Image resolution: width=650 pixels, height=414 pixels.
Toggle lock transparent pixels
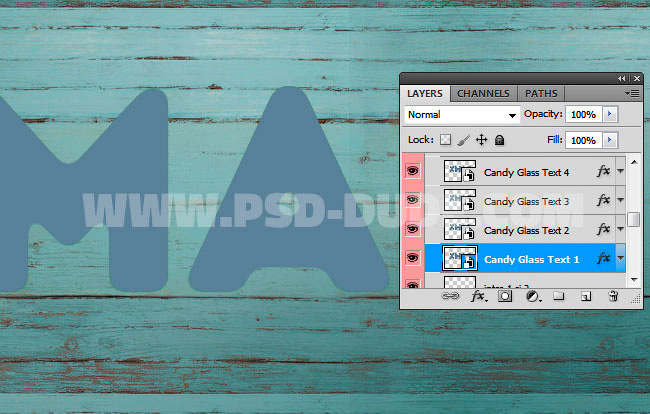[446, 141]
